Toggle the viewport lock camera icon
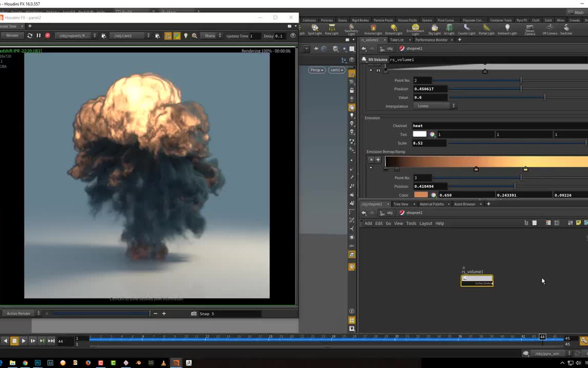 point(351,90)
